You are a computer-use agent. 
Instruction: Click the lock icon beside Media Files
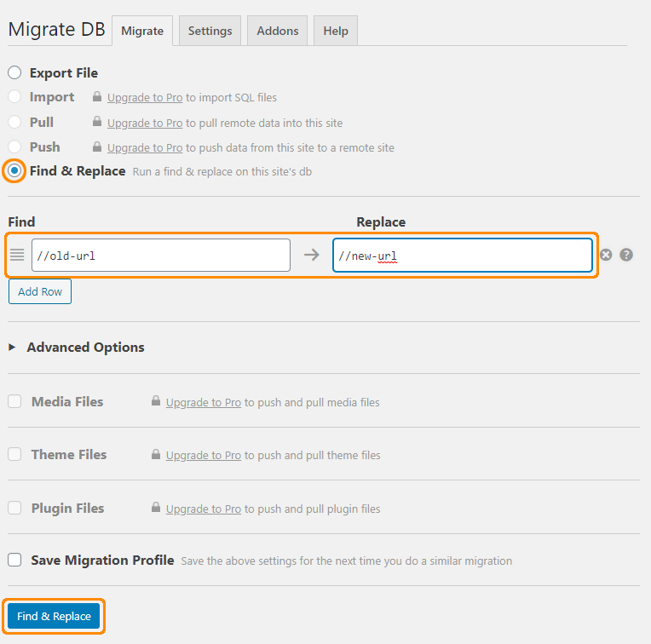tap(156, 401)
